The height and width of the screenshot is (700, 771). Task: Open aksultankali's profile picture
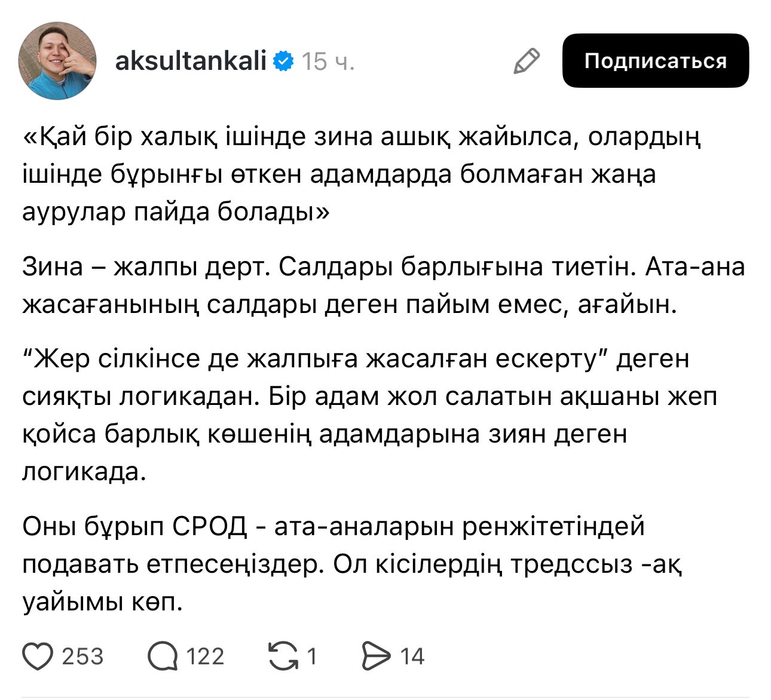pos(57,61)
